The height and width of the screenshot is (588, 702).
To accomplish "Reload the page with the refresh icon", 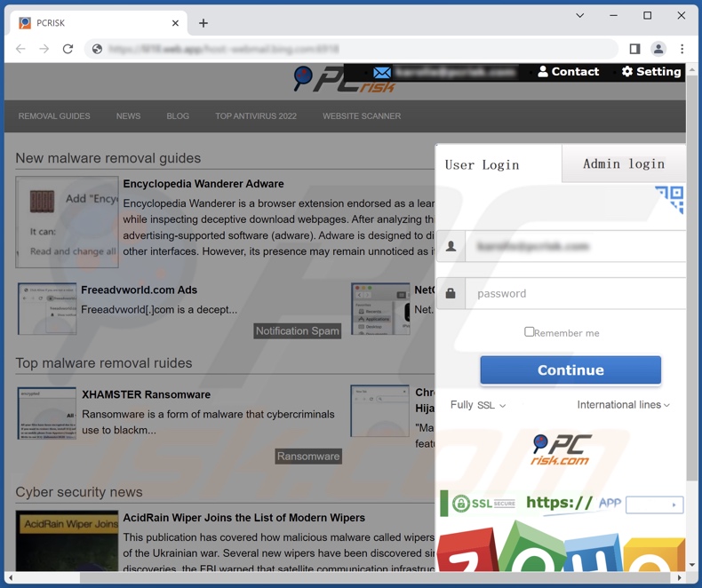I will pyautogui.click(x=68, y=49).
